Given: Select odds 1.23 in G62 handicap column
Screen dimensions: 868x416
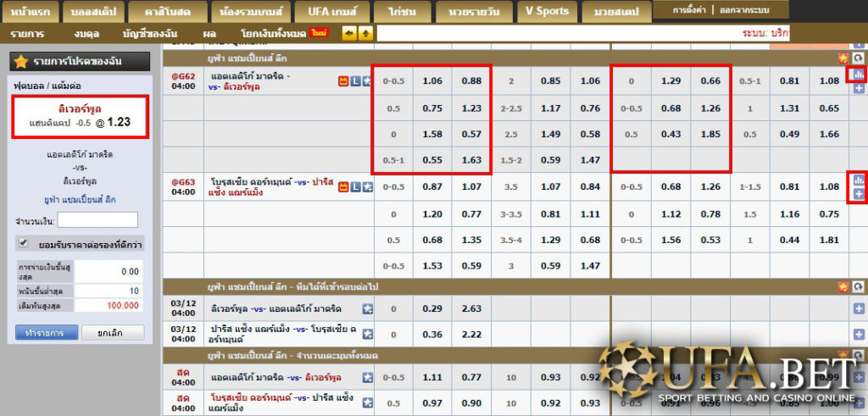Looking at the screenshot, I should pyautogui.click(x=472, y=108).
